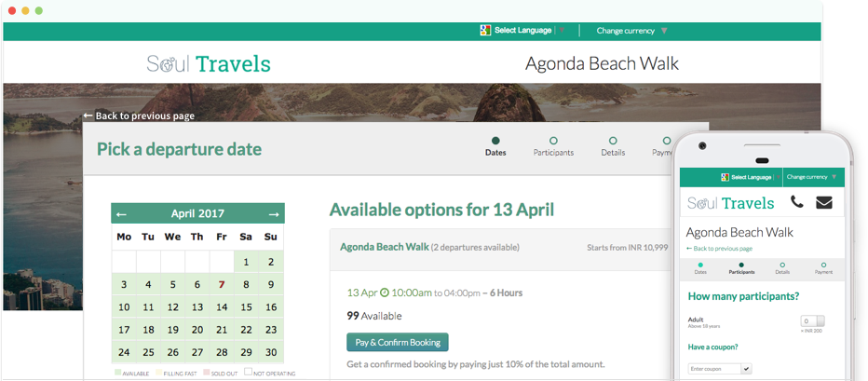Tap the Details step circle on mobile

[x=782, y=265]
